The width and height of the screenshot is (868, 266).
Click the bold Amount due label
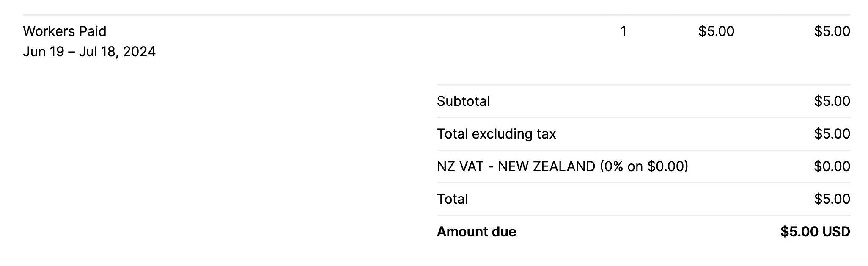(x=476, y=232)
